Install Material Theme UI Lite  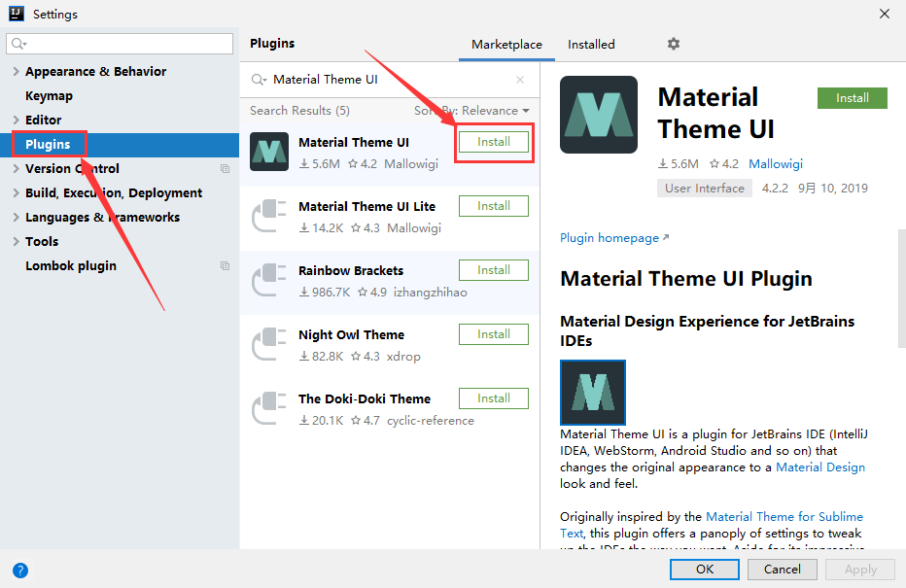[494, 206]
